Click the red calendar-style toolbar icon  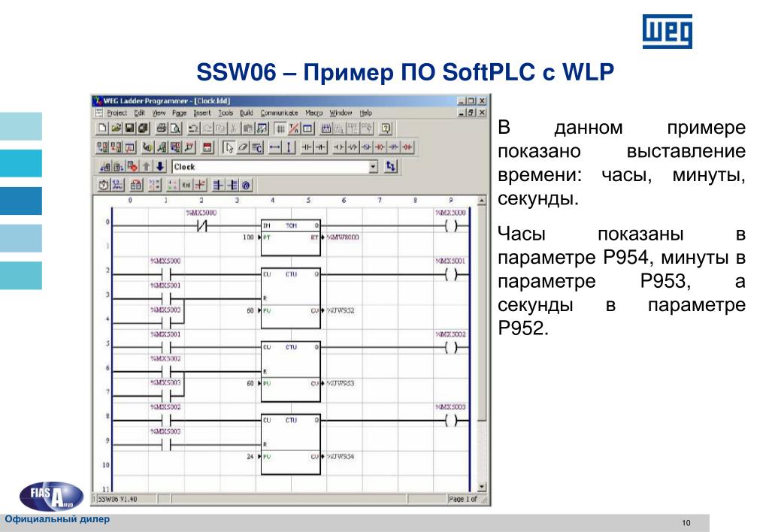point(207,147)
